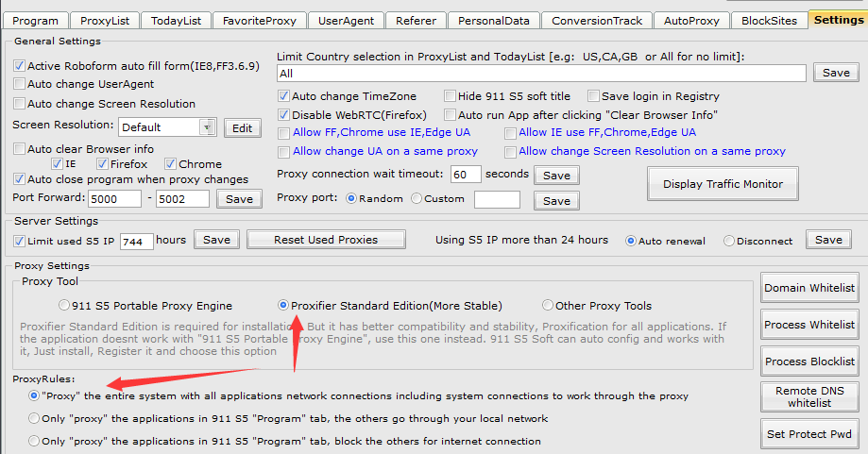868x454 pixels.
Task: Enable Hide 911 S5 soft title
Action: point(450,96)
